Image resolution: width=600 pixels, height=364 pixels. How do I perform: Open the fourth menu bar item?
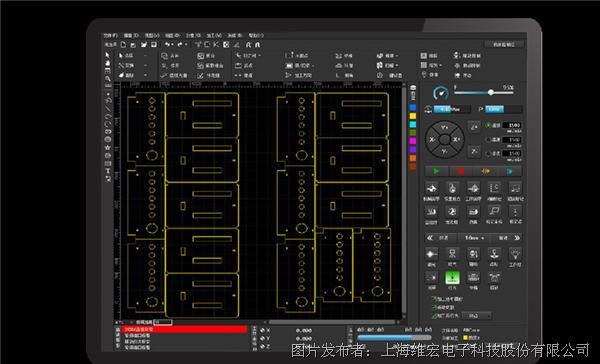click(173, 35)
